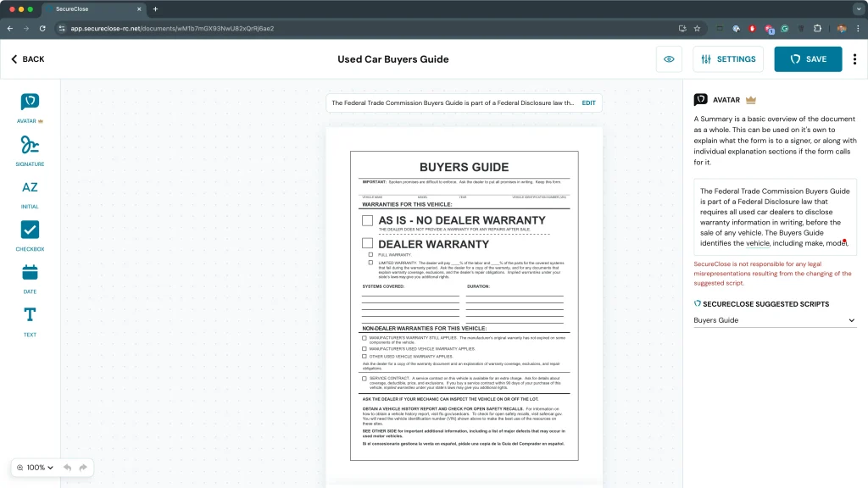This screenshot has width=868, height=488.
Task: Open the Chrome tab search dropdown
Action: pos(857,8)
